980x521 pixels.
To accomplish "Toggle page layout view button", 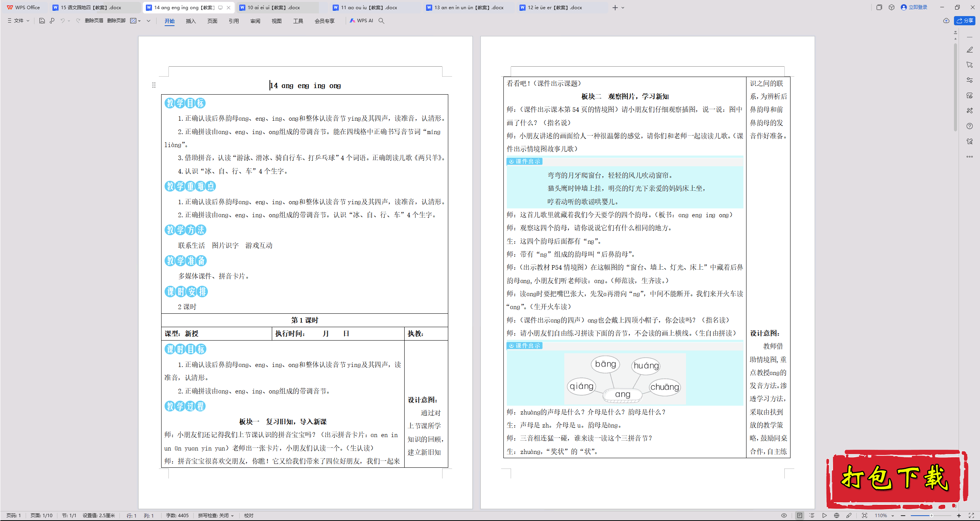I will (800, 516).
